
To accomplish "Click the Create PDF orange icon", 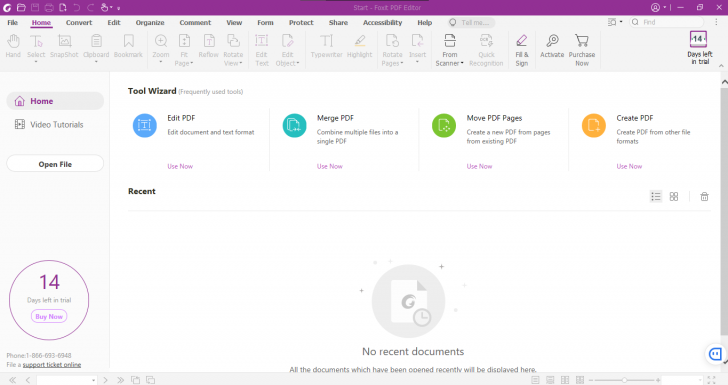I will click(594, 125).
